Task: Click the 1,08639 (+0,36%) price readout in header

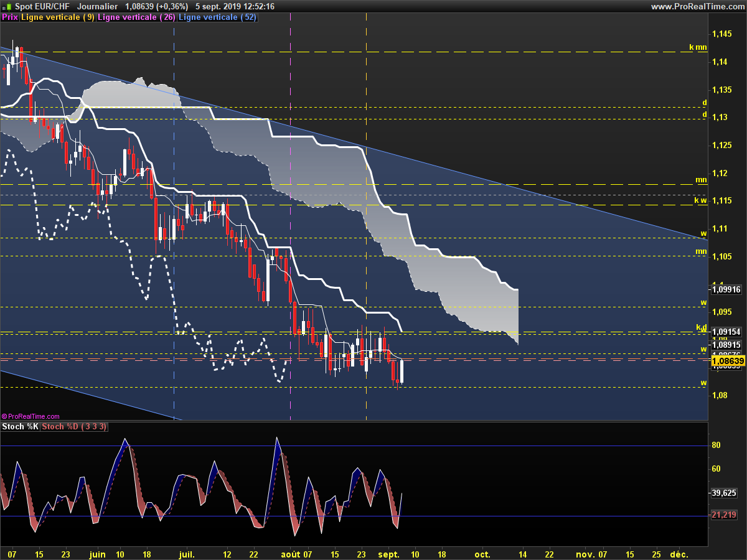Action: [157, 6]
